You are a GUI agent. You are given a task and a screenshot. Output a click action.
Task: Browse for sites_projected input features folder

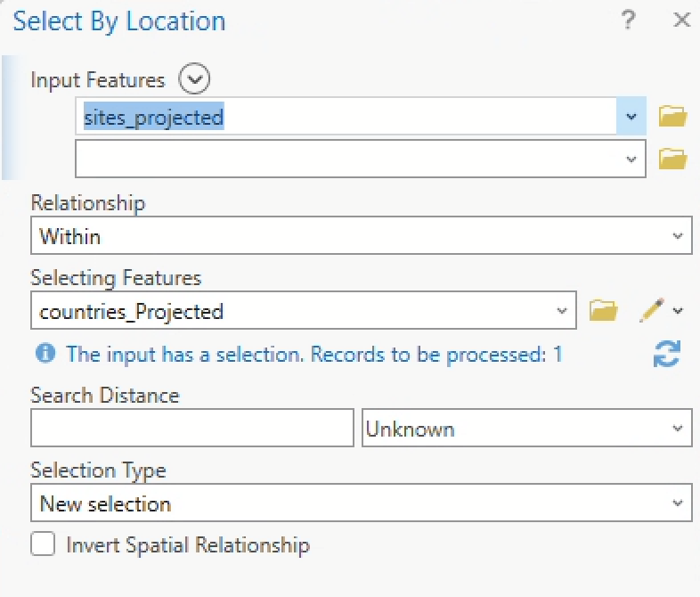point(672,116)
